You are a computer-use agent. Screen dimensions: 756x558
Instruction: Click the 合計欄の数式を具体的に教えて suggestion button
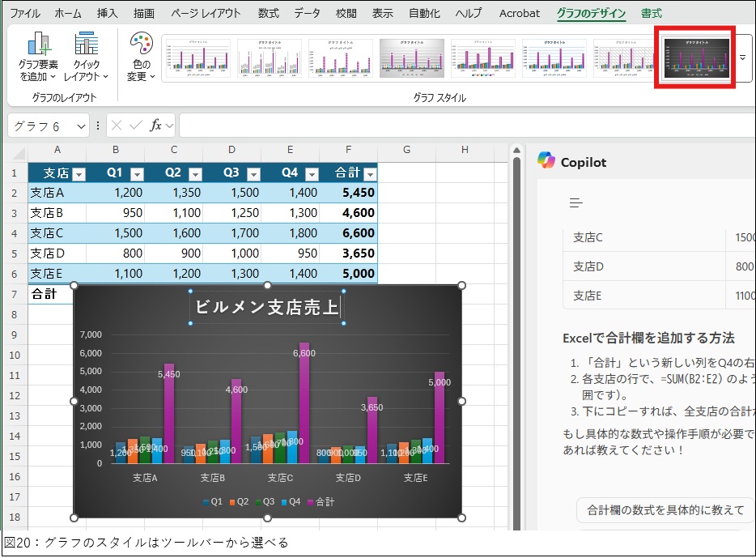coord(665,510)
